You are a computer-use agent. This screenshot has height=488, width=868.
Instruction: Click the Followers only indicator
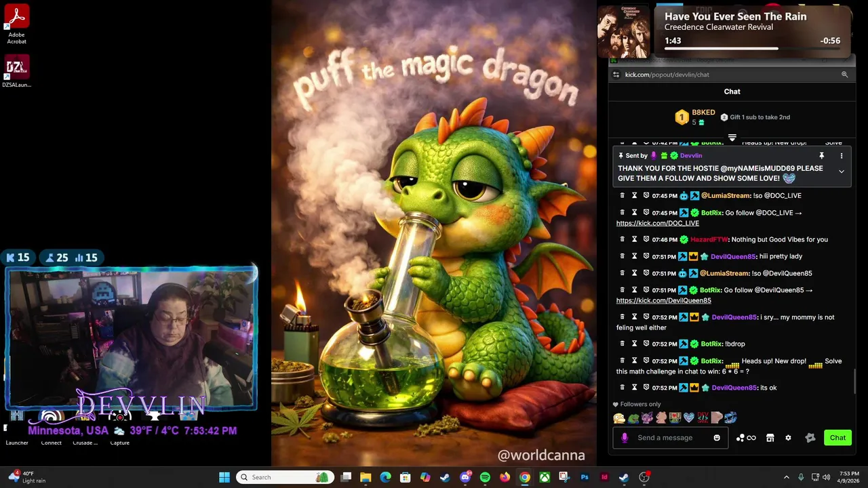[x=636, y=405]
